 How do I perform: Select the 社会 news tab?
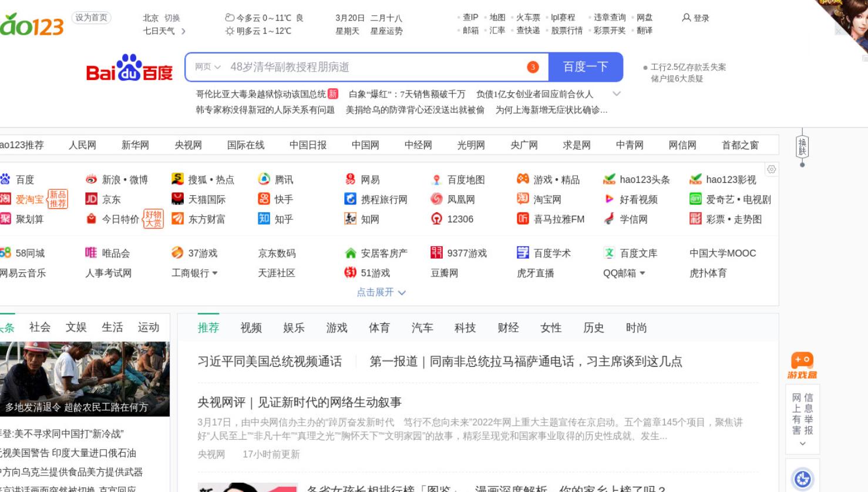point(40,327)
